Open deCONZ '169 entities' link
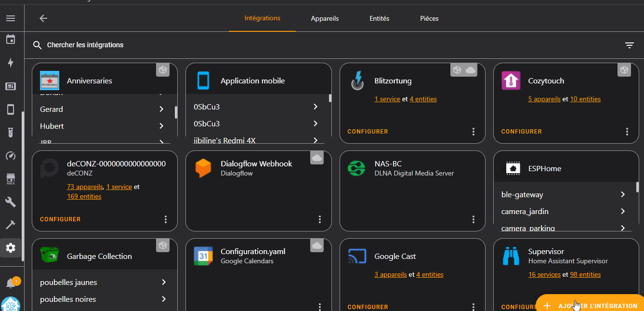This screenshot has width=644, height=311. point(84,197)
